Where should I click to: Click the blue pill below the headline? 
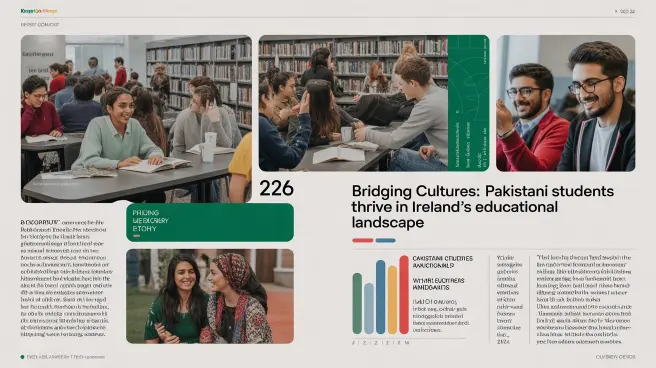[385, 240]
